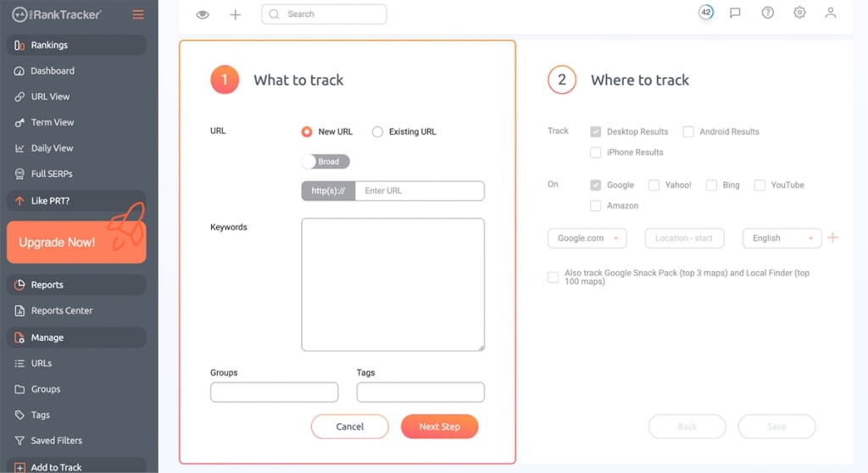Click the Search field in top bar

pos(325,14)
